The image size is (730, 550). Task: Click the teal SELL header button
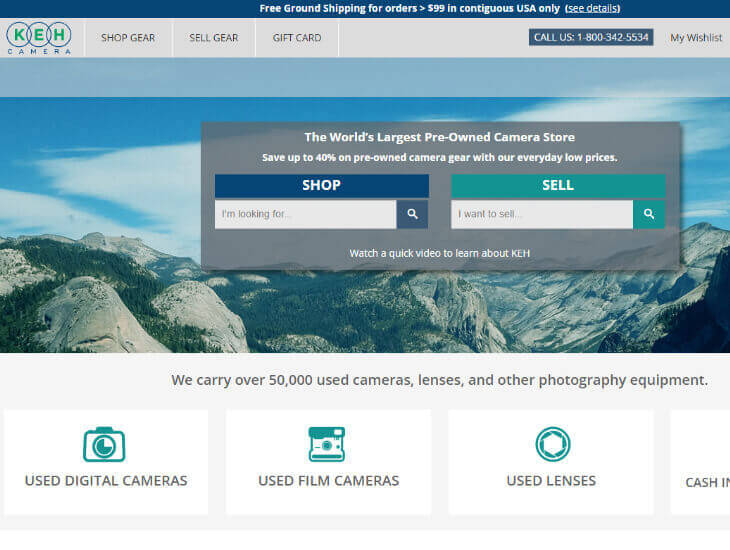point(558,185)
